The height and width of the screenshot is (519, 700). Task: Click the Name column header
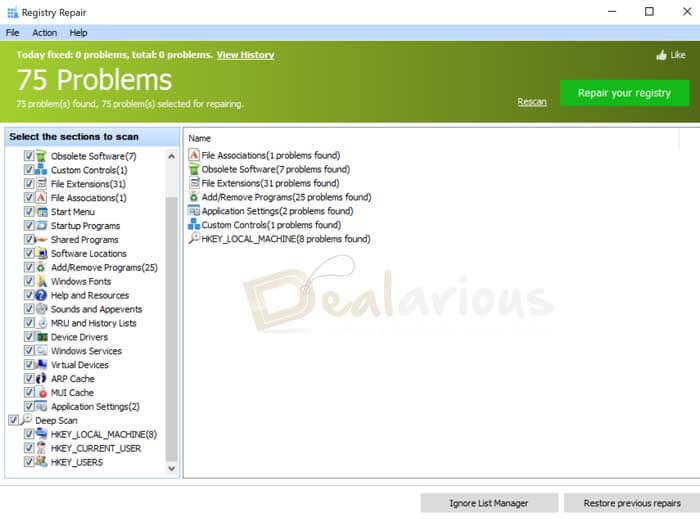coord(200,138)
